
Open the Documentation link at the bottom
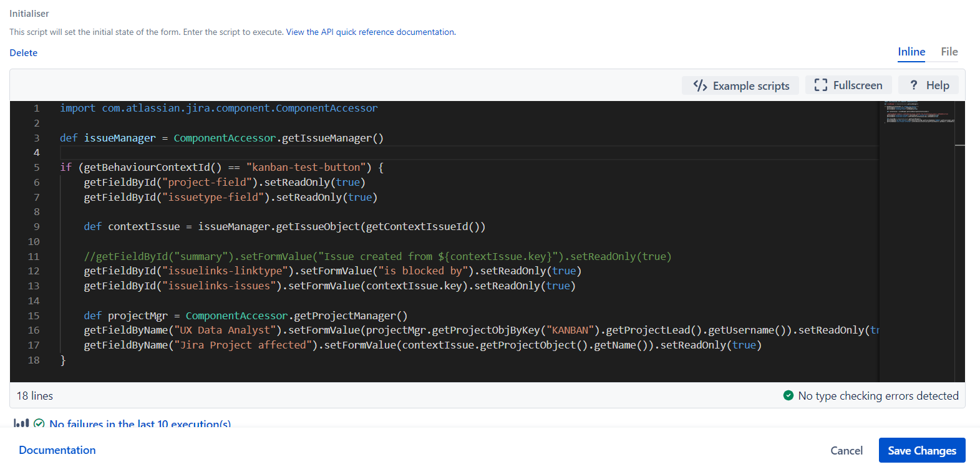tap(57, 450)
